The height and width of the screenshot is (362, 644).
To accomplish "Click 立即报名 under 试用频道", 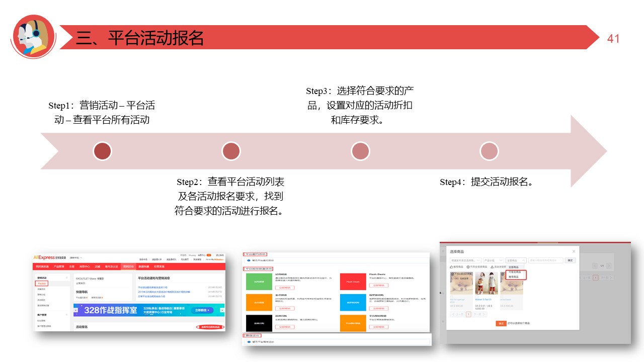I will (x=285, y=287).
